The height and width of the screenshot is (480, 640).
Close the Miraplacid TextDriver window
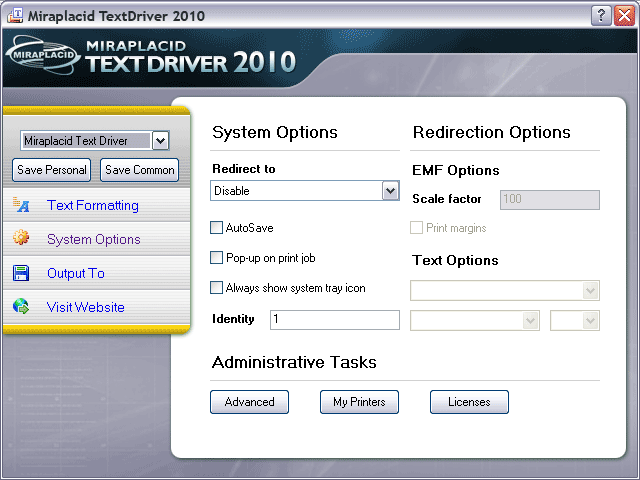coord(624,16)
